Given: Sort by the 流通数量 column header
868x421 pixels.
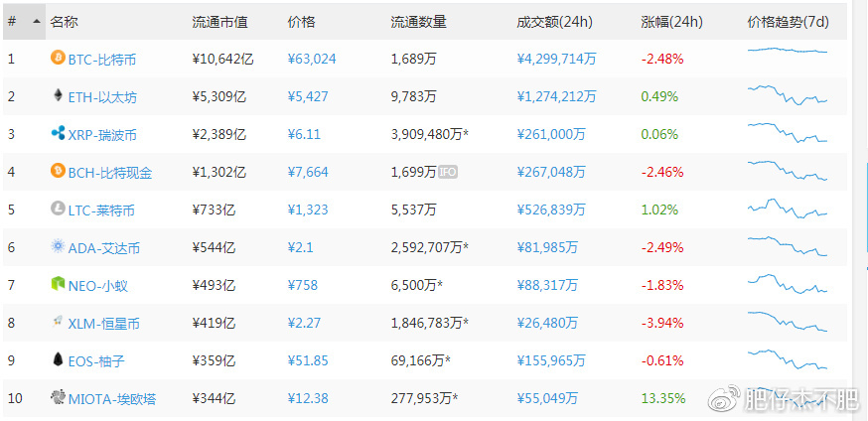Looking at the screenshot, I should tap(418, 22).
